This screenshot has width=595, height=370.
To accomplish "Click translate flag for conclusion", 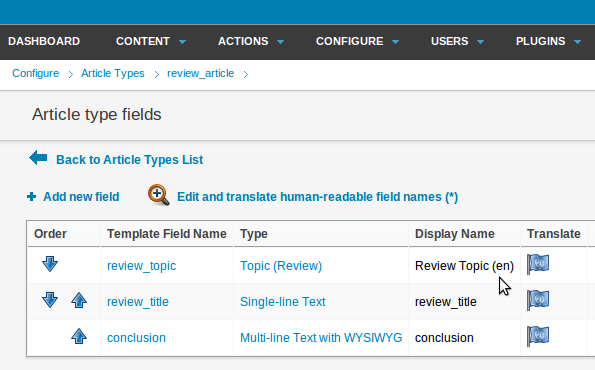I will pyautogui.click(x=538, y=336).
